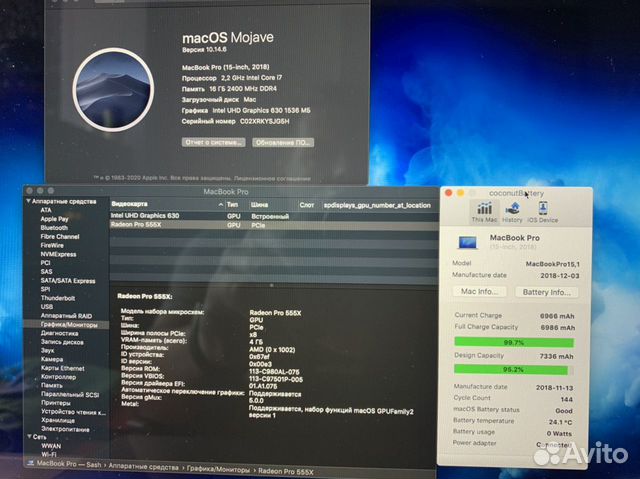Screen dimensions: 640x479
Task: Click software update button «Обновление ПО...»
Action: [x=283, y=142]
